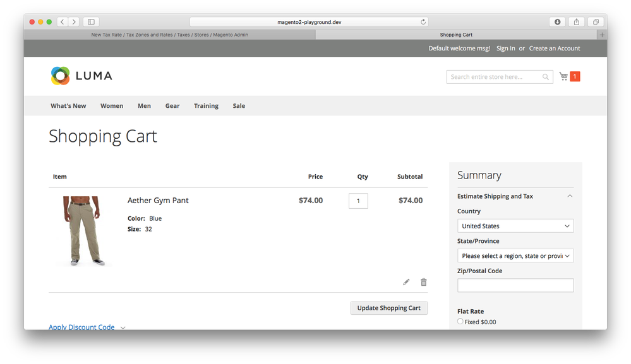631x364 pixels.
Task: Click the Zip/Postal Code field
Action: tap(515, 285)
